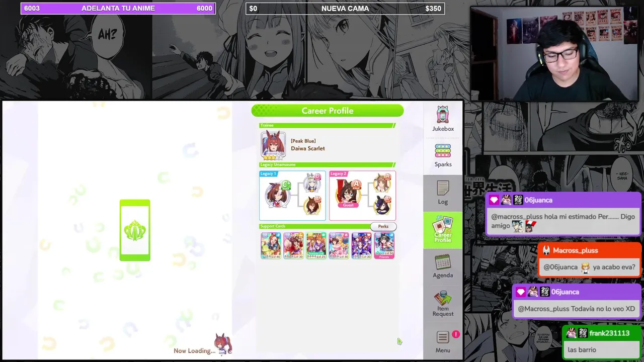Open the Friends Lvl 50 support card
This screenshot has height=362, width=644.
384,245
